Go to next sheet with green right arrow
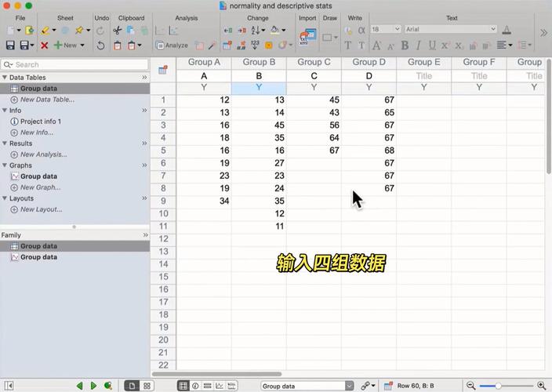Viewport: 552px width, 392px height. coord(93,386)
